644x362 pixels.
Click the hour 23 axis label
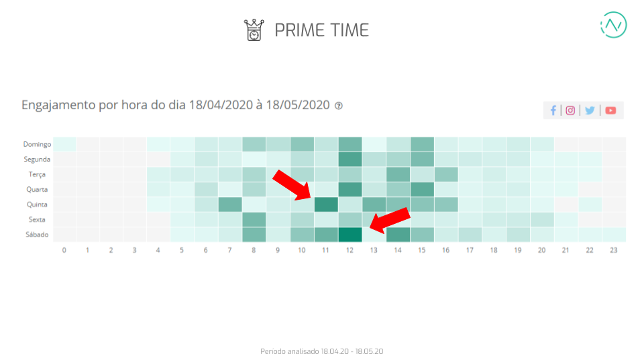coord(614,250)
